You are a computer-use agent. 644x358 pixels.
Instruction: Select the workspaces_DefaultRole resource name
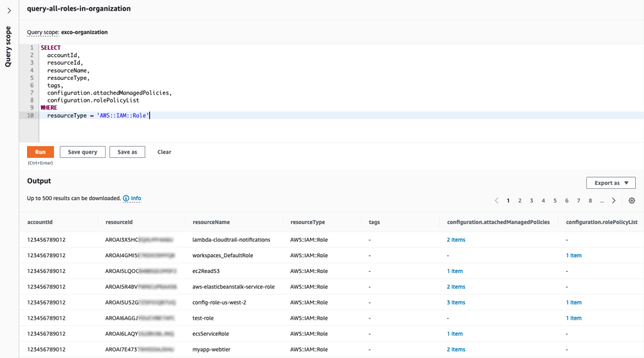(223, 255)
